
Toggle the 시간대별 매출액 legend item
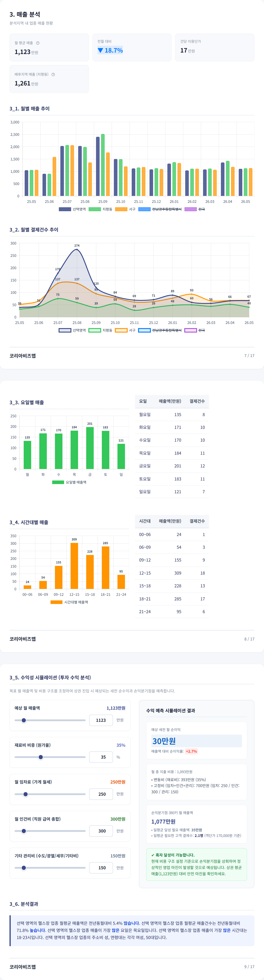click(69, 602)
